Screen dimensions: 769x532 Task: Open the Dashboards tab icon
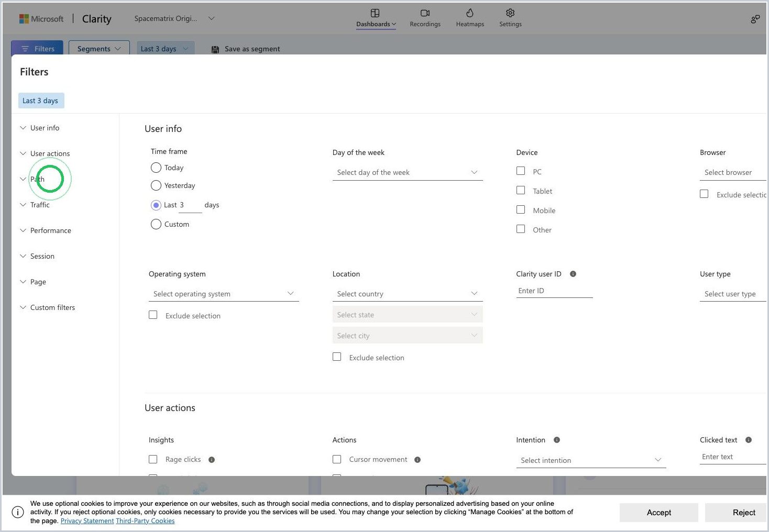pos(375,13)
